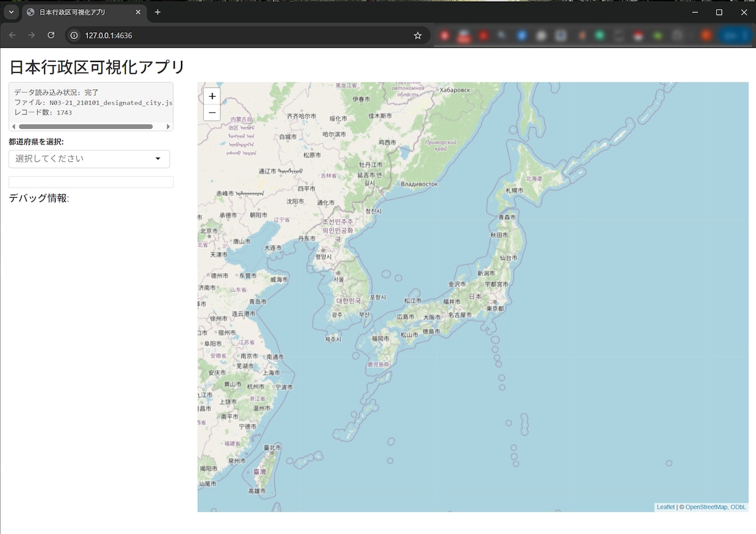
Task: Click the 名古屋市 label on the map
Action: point(460,315)
